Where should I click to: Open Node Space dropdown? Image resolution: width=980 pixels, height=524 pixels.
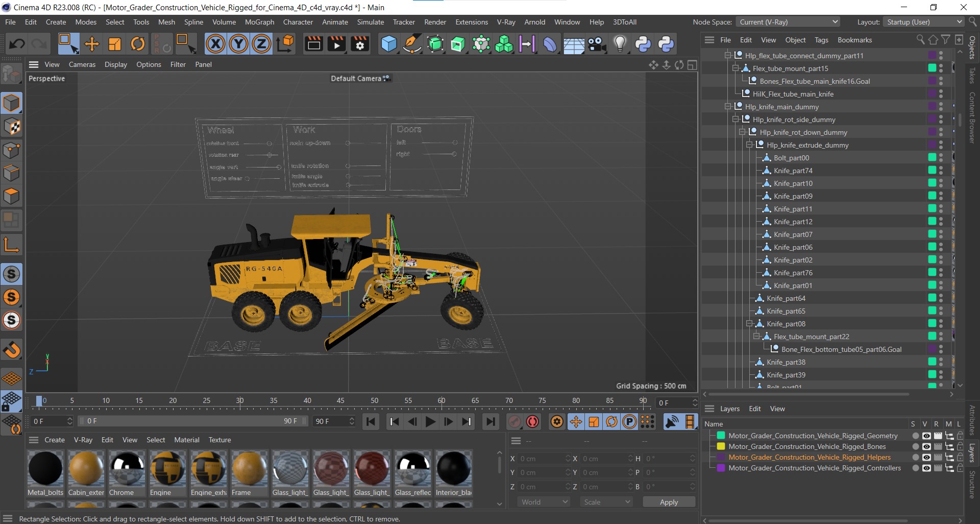tap(788, 22)
